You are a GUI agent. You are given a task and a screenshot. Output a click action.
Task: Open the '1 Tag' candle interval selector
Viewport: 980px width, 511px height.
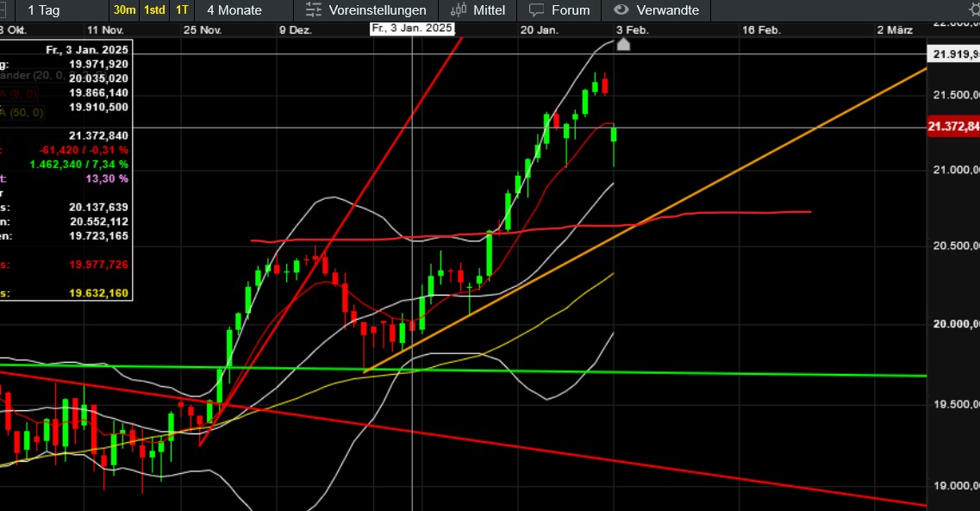(x=44, y=10)
